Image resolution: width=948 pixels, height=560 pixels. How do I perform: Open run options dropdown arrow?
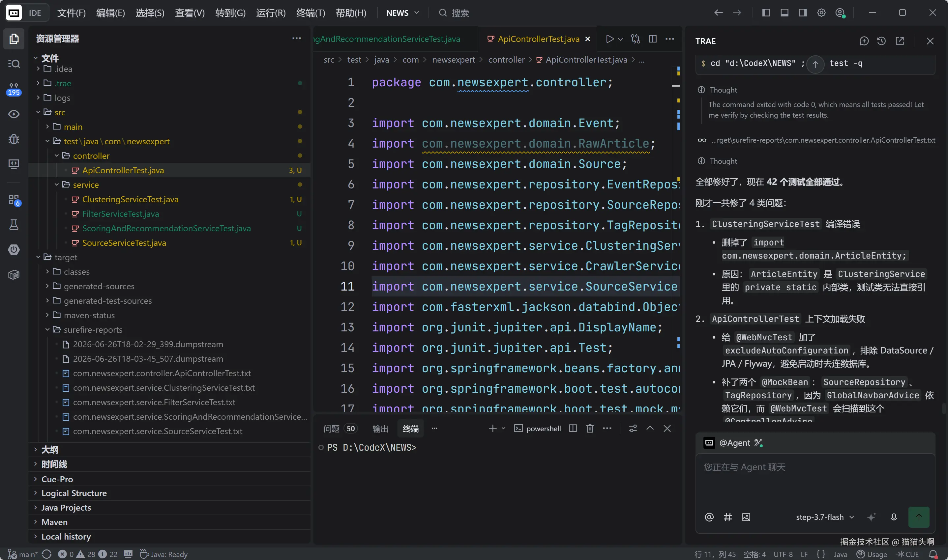[620, 39]
